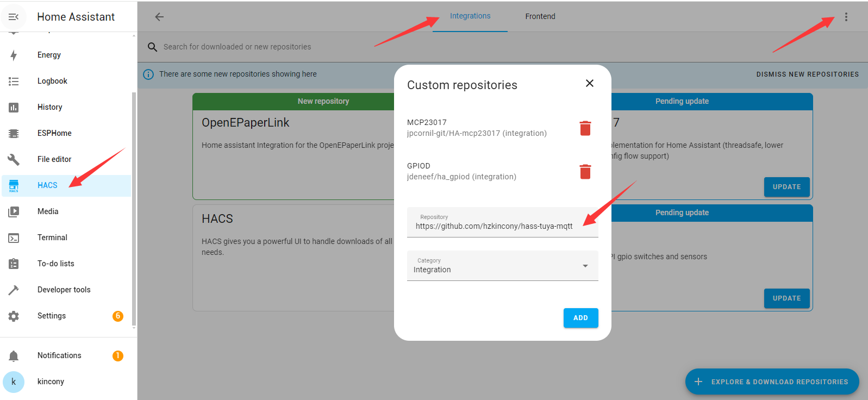This screenshot has width=868, height=400.
Task: Click Dismiss New Repositories
Action: [x=808, y=74]
